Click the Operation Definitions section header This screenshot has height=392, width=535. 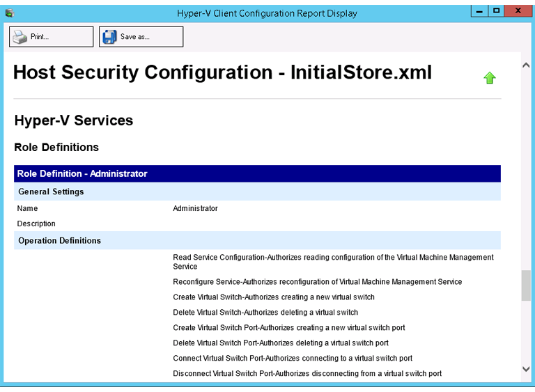59,240
